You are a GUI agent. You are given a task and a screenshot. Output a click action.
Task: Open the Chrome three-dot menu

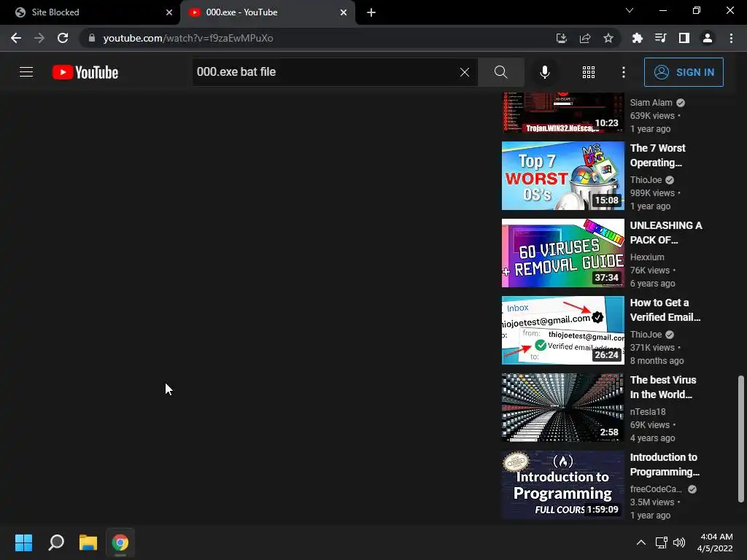(x=731, y=38)
